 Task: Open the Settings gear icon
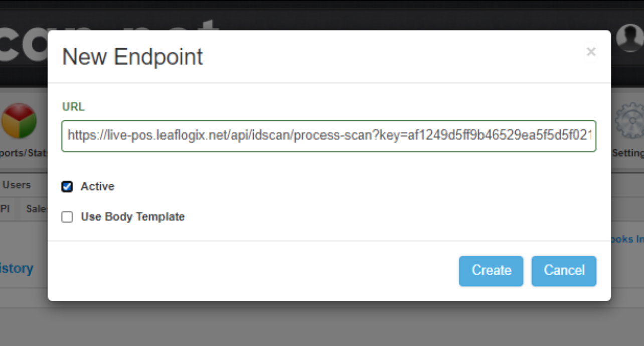click(629, 121)
